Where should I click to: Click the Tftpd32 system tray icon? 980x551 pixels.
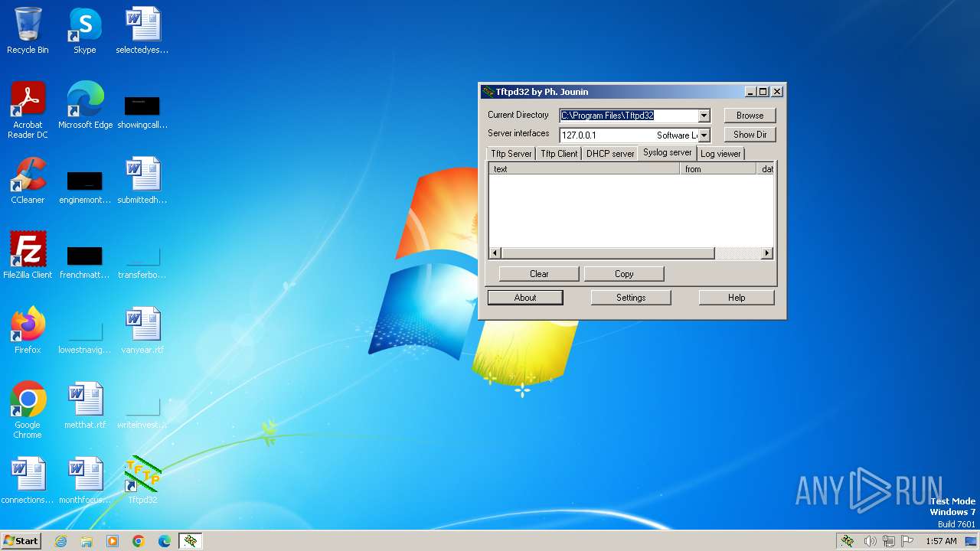click(x=848, y=541)
